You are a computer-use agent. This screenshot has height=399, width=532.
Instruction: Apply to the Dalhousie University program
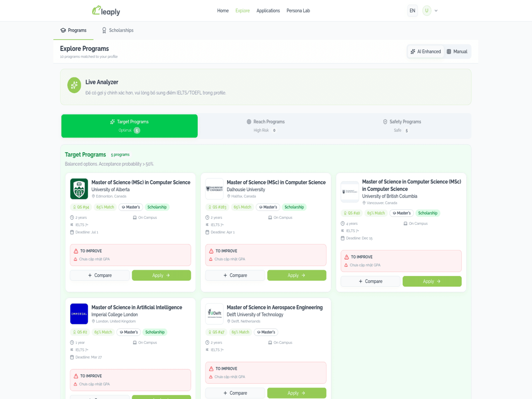click(297, 275)
